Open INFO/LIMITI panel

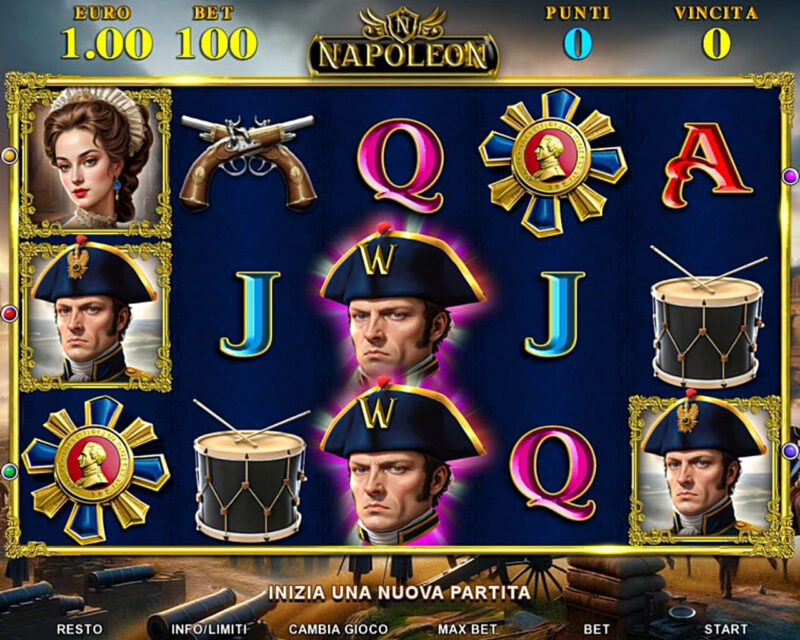coord(209,629)
